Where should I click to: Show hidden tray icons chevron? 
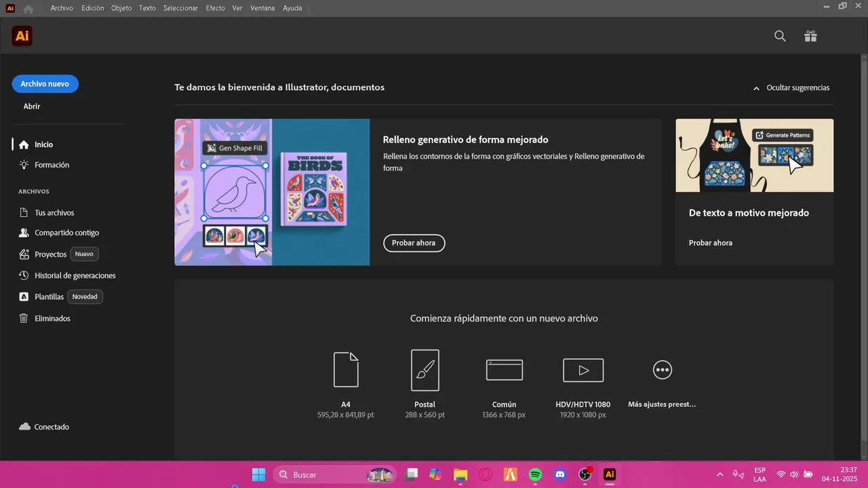point(719,474)
